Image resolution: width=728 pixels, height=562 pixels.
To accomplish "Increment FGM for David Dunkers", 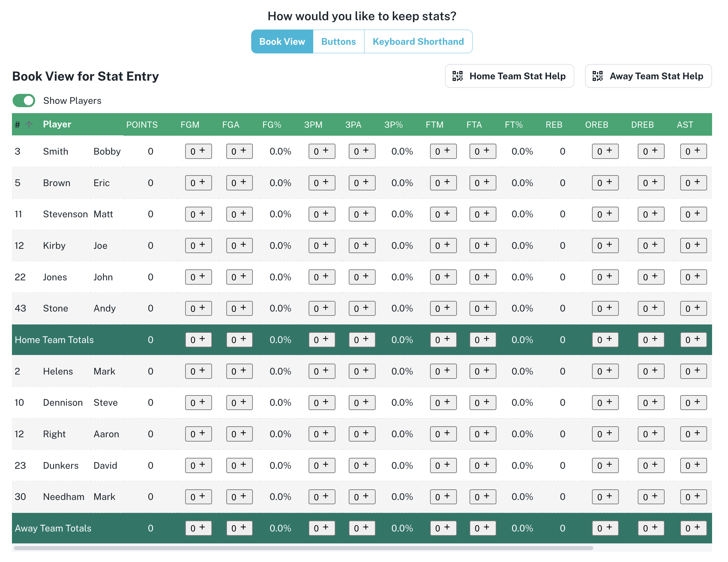I will pyautogui.click(x=198, y=465).
